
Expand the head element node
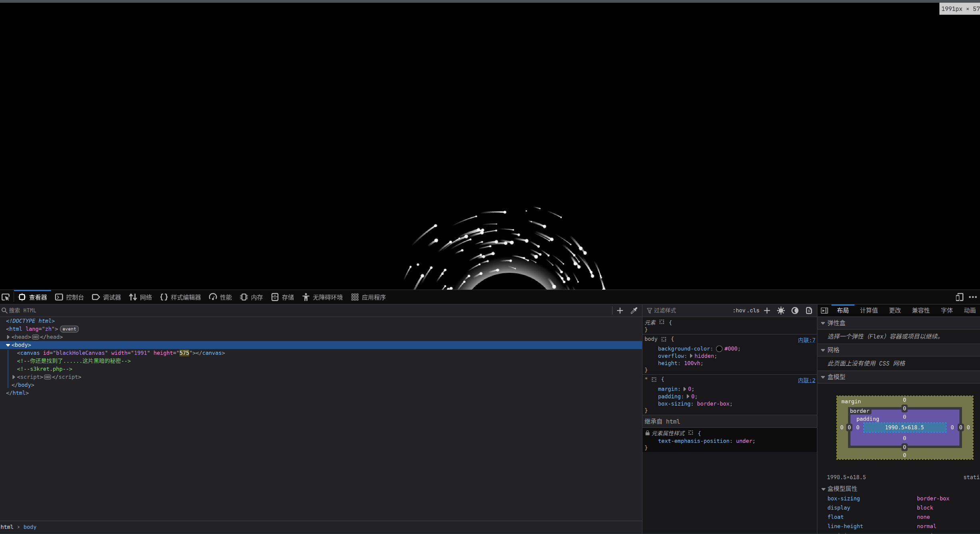(8, 337)
